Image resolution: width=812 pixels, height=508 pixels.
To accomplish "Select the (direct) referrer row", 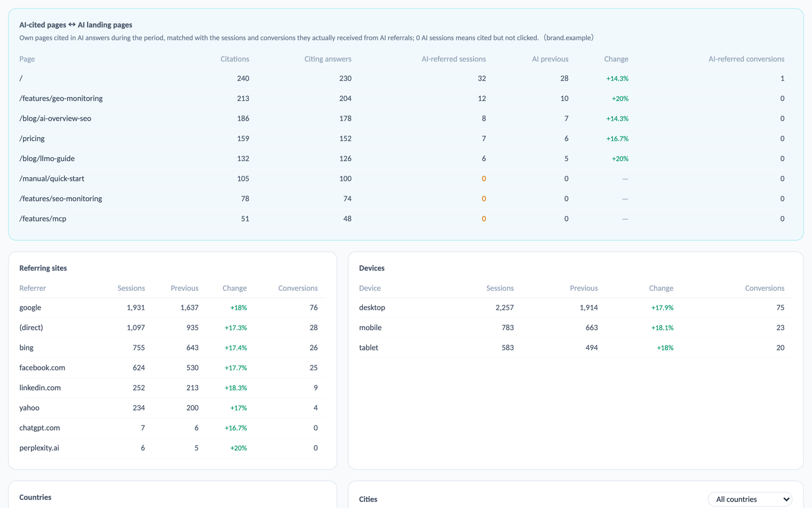I will coord(172,328).
